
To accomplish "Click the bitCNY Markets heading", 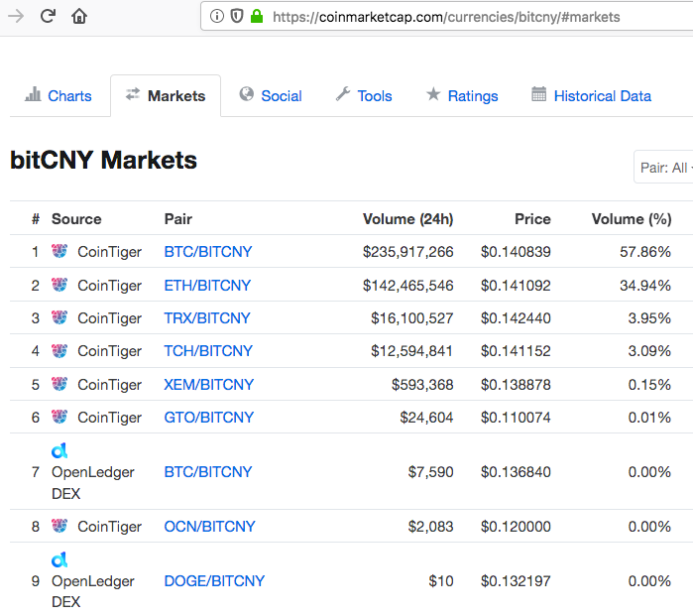I will tap(103, 160).
